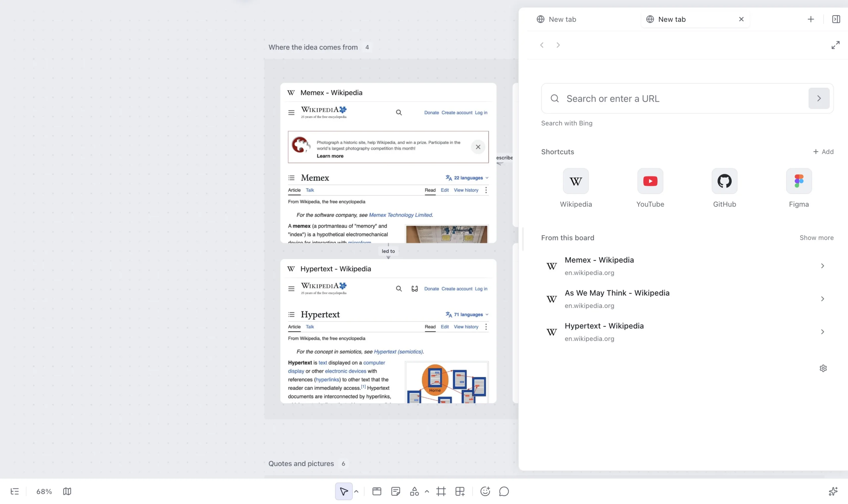Click the 68% zoom level
This screenshot has width=848, height=504.
pos(44,491)
